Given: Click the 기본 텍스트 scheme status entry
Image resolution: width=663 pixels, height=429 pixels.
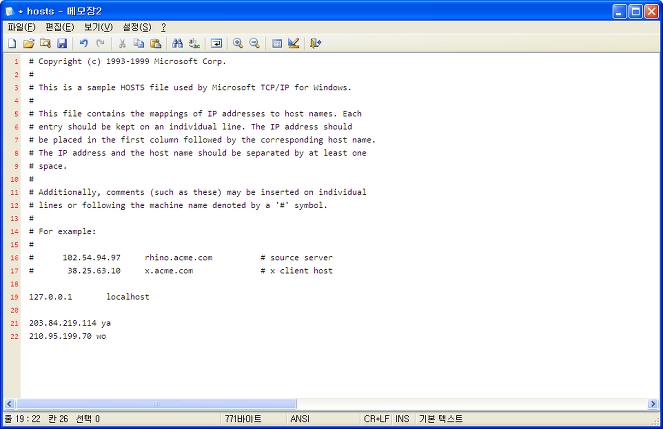Looking at the screenshot, I should [441, 418].
